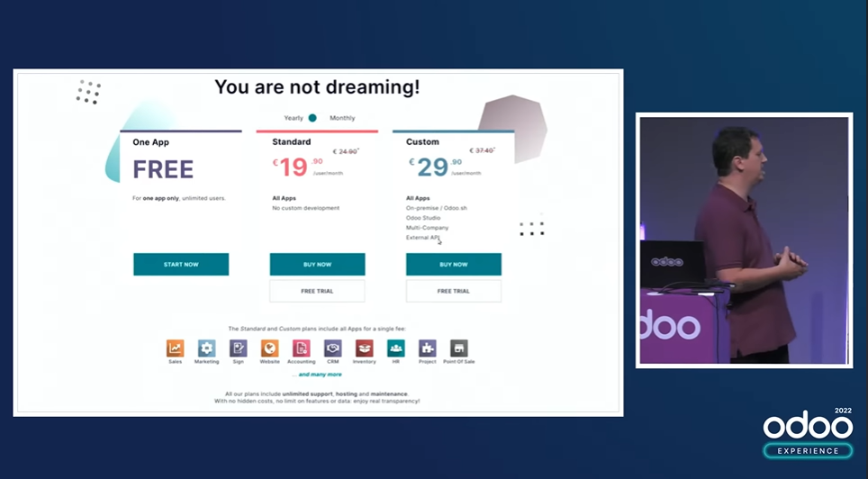The width and height of the screenshot is (868, 479).
Task: Click the Standard plan title
Action: pyautogui.click(x=291, y=141)
